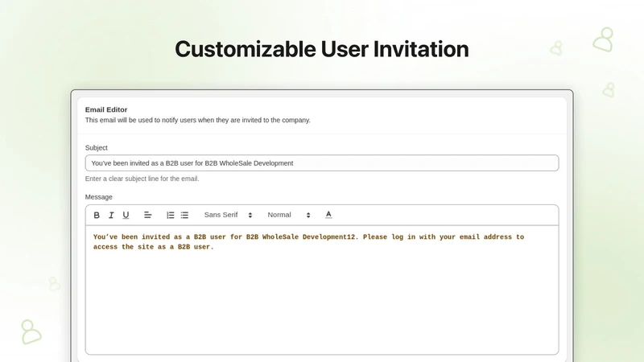The image size is (644, 362).
Task: Toggle underline formatting in message toolbar
Action: pyautogui.click(x=126, y=215)
